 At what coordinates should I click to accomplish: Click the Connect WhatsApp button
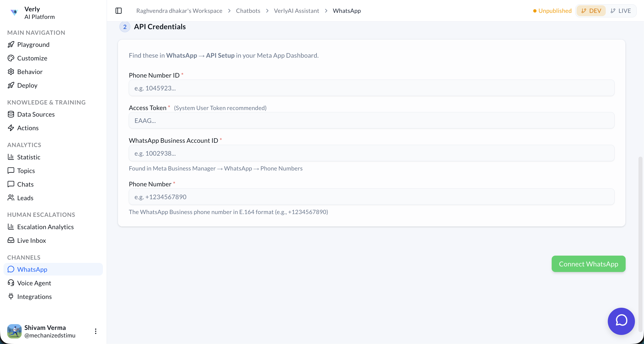tap(588, 264)
